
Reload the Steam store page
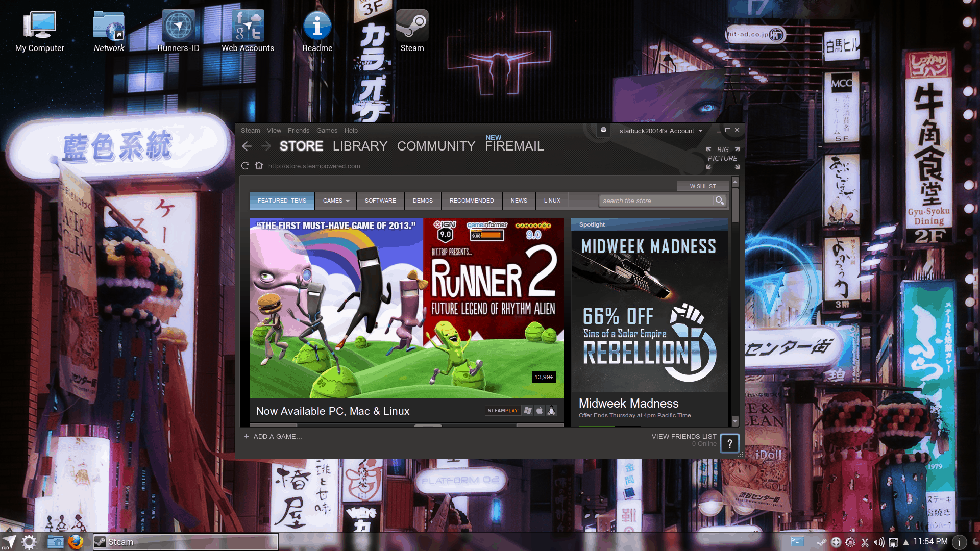245,166
